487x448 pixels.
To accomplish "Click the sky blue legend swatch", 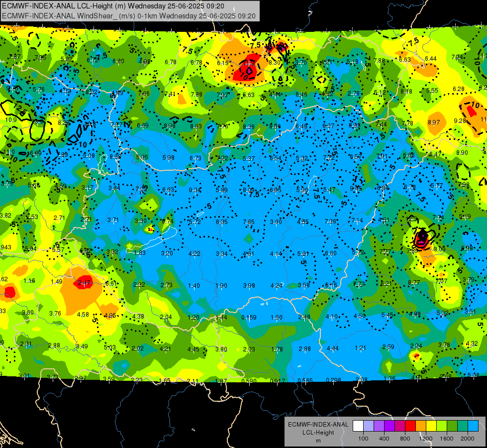I will 474,426.
